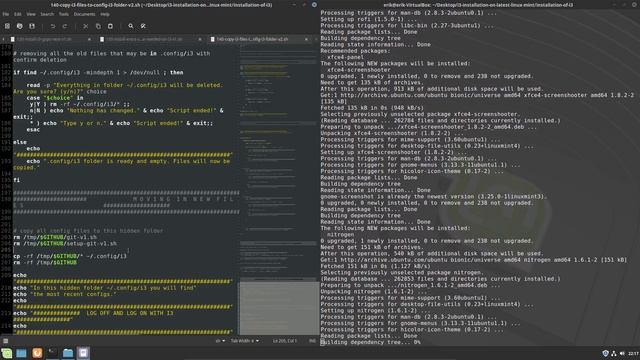The height and width of the screenshot is (360, 640).
Task: Click the terminal line 'Building dependency tree... 0%'
Action: click(370, 342)
